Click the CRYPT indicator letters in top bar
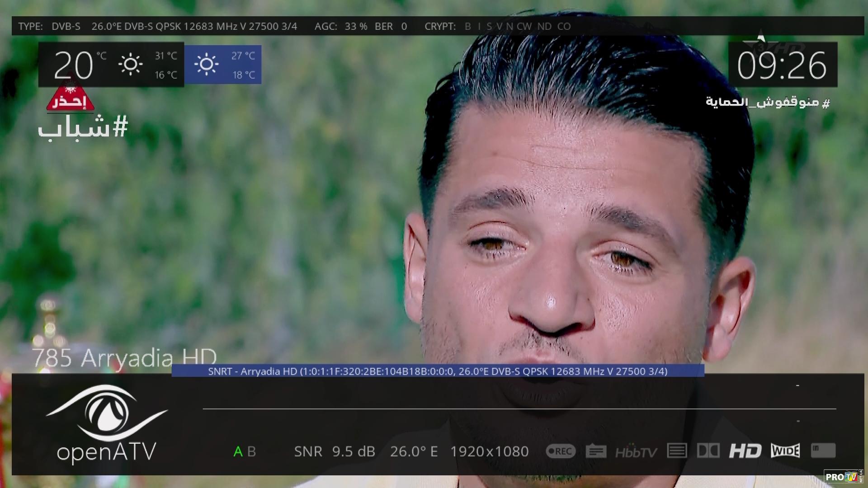Screen dimensions: 868x488 click(x=518, y=26)
